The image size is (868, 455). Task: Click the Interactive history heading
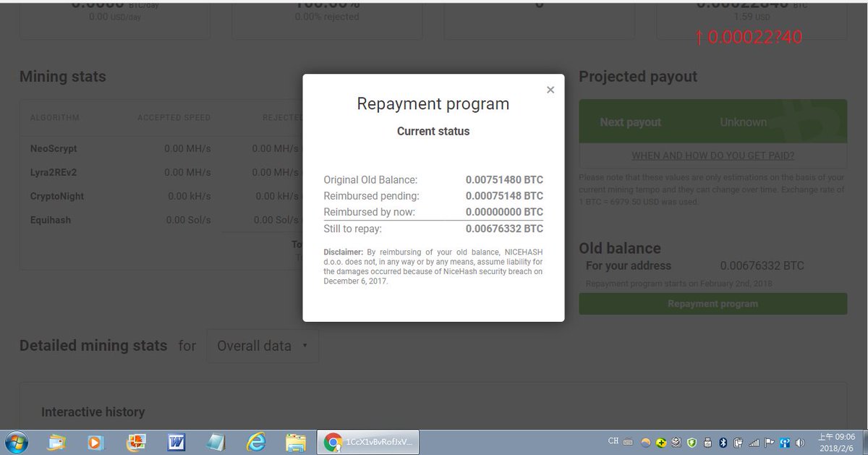point(93,412)
